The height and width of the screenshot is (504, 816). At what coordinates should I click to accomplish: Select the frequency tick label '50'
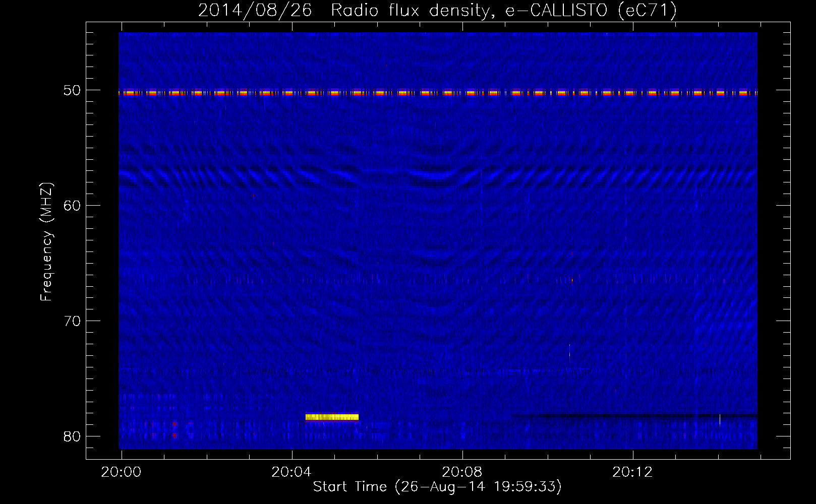(72, 90)
